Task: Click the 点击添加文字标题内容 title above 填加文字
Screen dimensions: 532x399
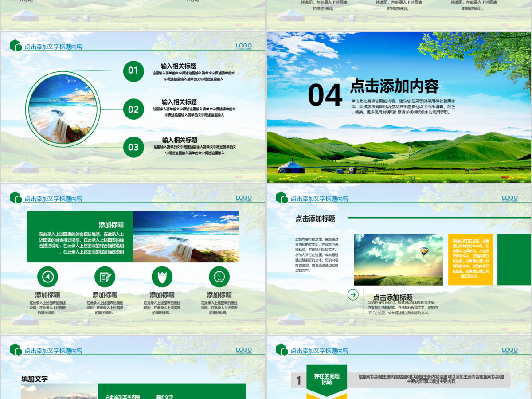Action: pos(53,351)
